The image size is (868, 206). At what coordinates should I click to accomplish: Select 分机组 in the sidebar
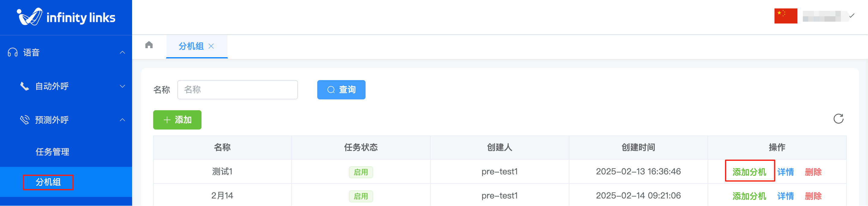(x=48, y=182)
